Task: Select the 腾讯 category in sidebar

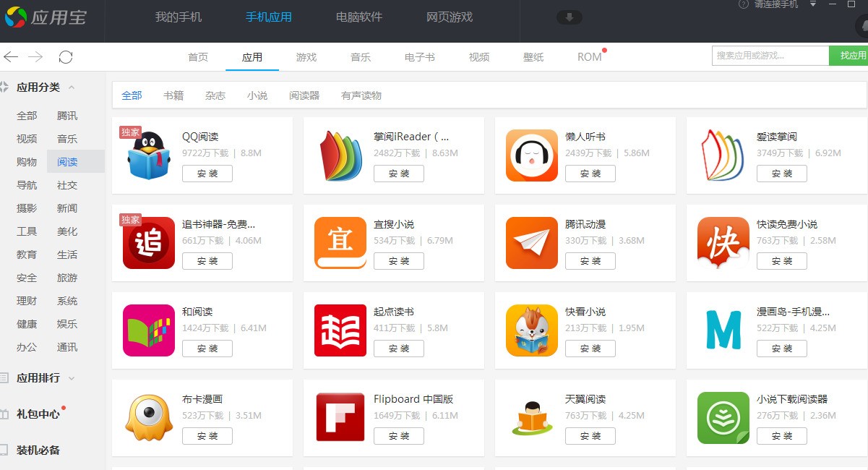Action: [67, 116]
